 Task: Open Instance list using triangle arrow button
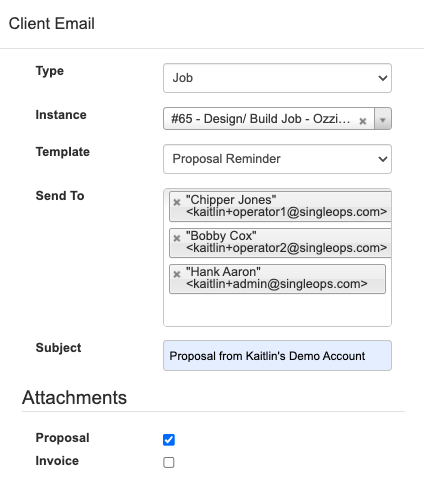pyautogui.click(x=383, y=119)
